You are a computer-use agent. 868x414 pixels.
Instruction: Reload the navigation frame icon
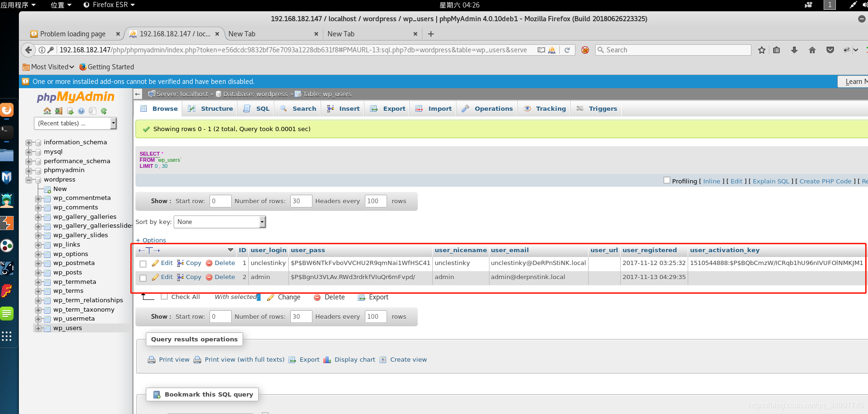(x=104, y=111)
